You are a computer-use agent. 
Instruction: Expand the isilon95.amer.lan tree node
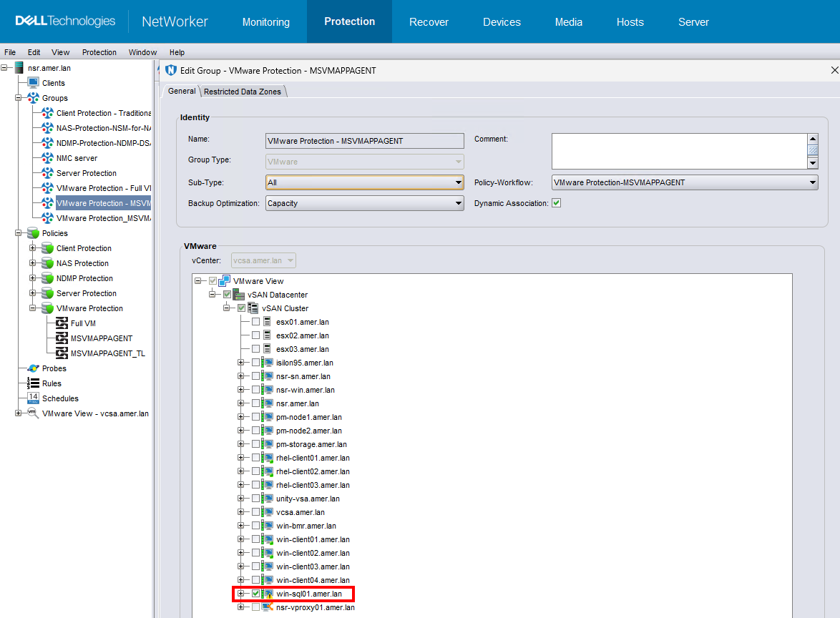pos(241,363)
